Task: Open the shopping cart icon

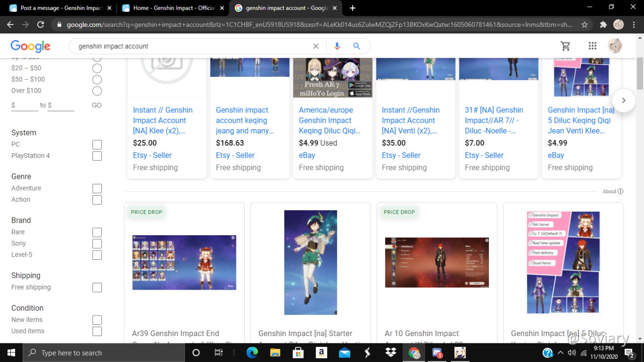Action: [565, 46]
